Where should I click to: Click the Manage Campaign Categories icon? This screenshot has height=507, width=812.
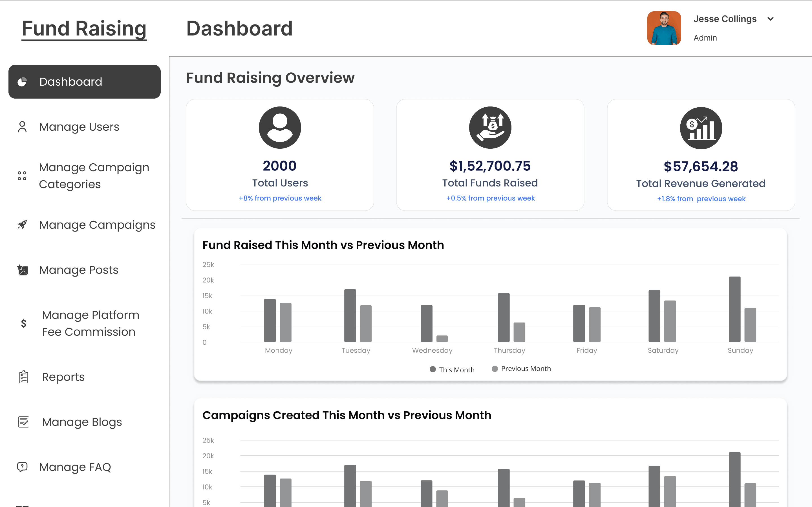pyautogui.click(x=22, y=176)
